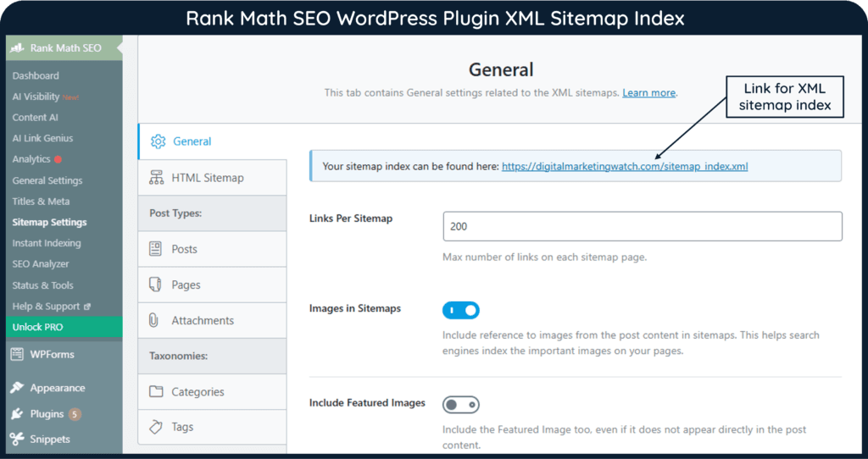This screenshot has height=459, width=868.
Task: Enable the Include Featured Images toggle
Action: click(460, 405)
